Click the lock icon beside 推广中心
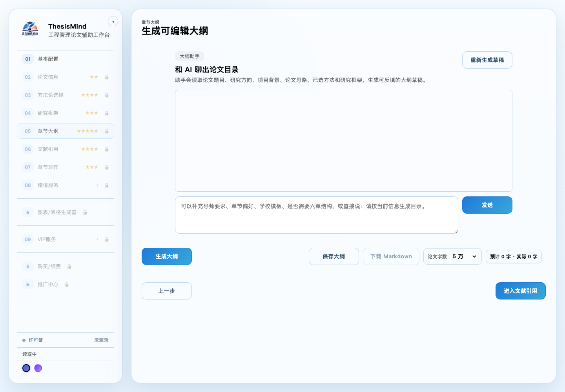Viewport: 565px width, 392px height. click(x=67, y=285)
